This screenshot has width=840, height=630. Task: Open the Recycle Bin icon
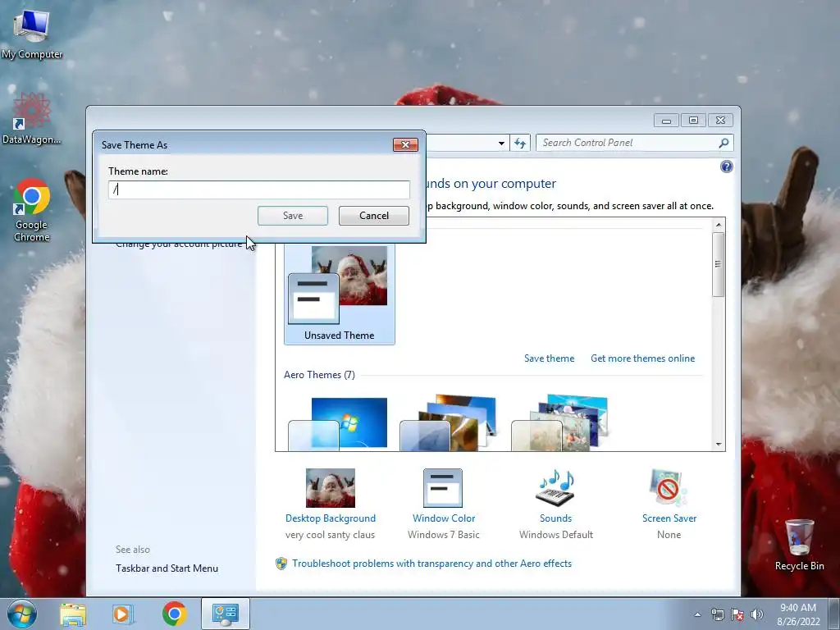pyautogui.click(x=799, y=545)
